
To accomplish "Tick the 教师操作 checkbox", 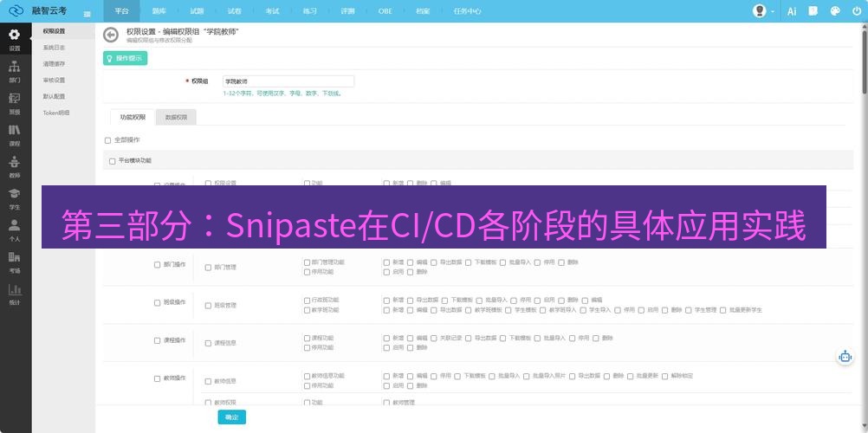I will (x=157, y=378).
